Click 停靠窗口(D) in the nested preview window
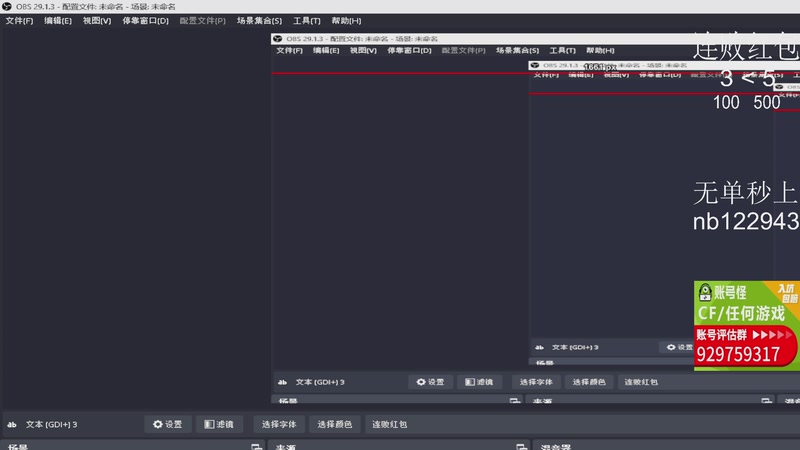800x450 pixels. pyautogui.click(x=409, y=51)
